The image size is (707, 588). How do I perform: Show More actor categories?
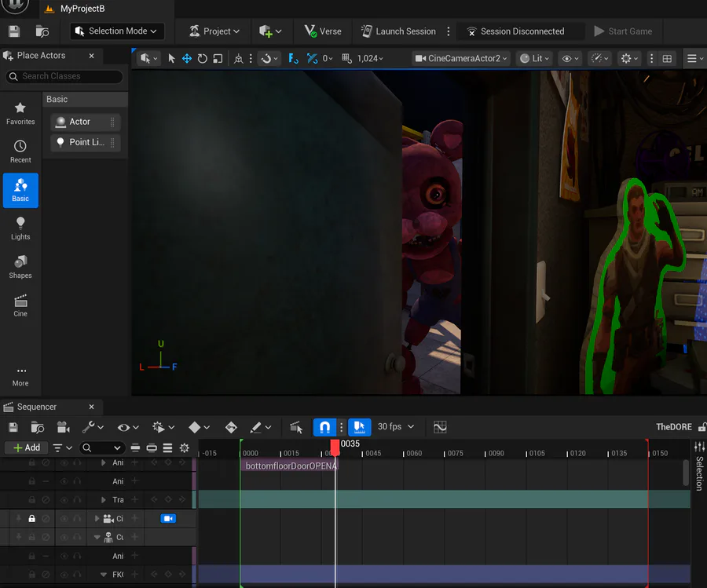click(x=20, y=377)
